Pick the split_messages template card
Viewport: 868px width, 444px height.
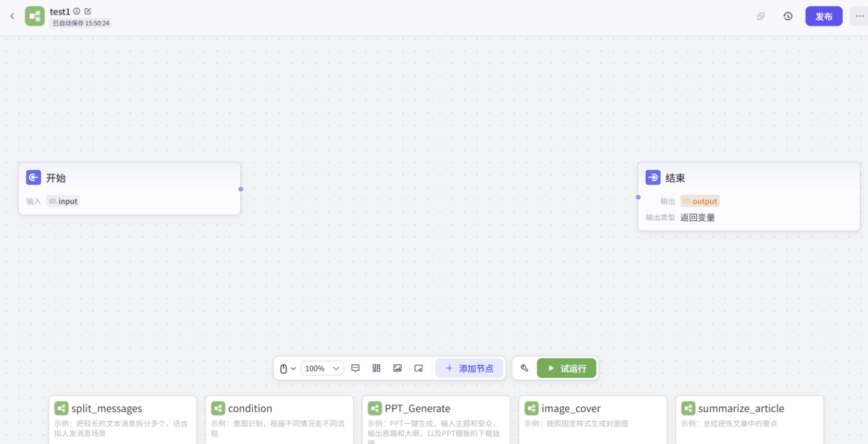coord(122,417)
